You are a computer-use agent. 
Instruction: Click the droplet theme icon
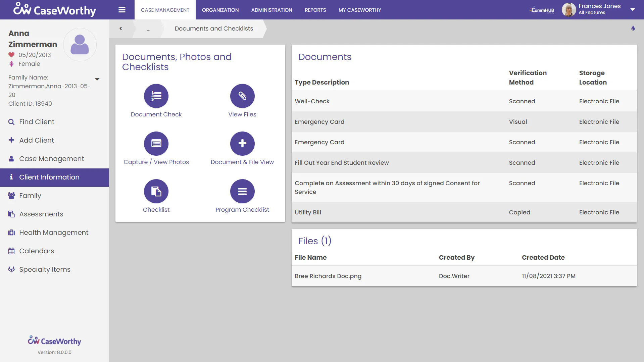pyautogui.click(x=633, y=28)
